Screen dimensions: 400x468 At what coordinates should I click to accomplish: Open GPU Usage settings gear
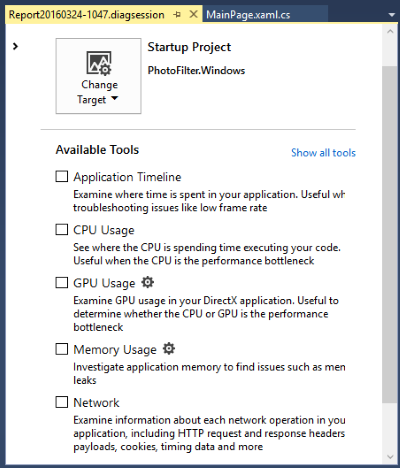[147, 282]
